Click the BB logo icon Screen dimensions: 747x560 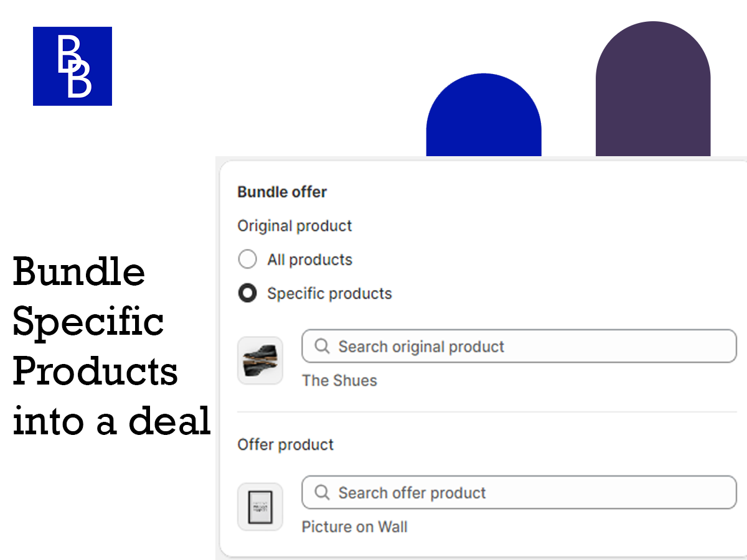(x=72, y=66)
